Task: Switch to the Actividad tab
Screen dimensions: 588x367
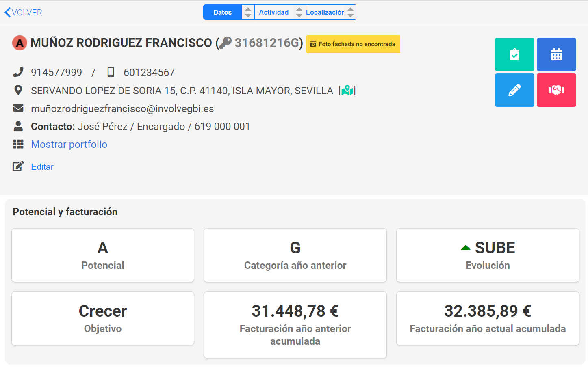Action: (x=274, y=12)
